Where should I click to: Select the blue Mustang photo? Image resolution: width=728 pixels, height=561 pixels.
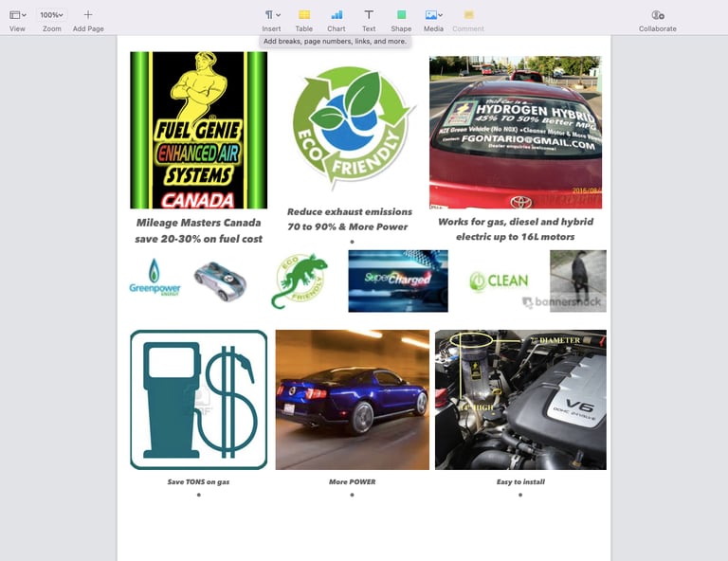[x=353, y=400]
